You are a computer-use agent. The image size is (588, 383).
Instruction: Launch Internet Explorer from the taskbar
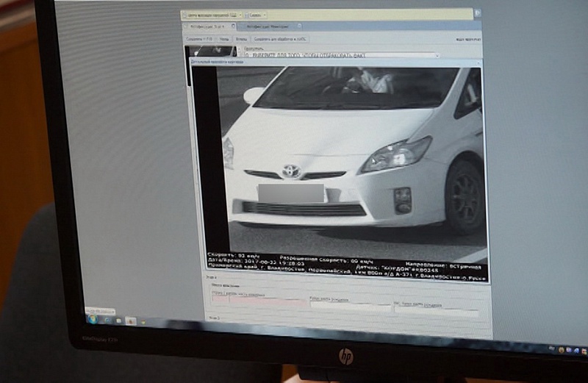point(105,319)
